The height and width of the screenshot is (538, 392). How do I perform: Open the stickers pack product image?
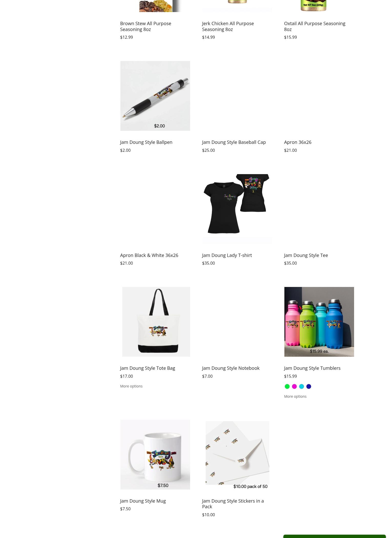pyautogui.click(x=237, y=454)
